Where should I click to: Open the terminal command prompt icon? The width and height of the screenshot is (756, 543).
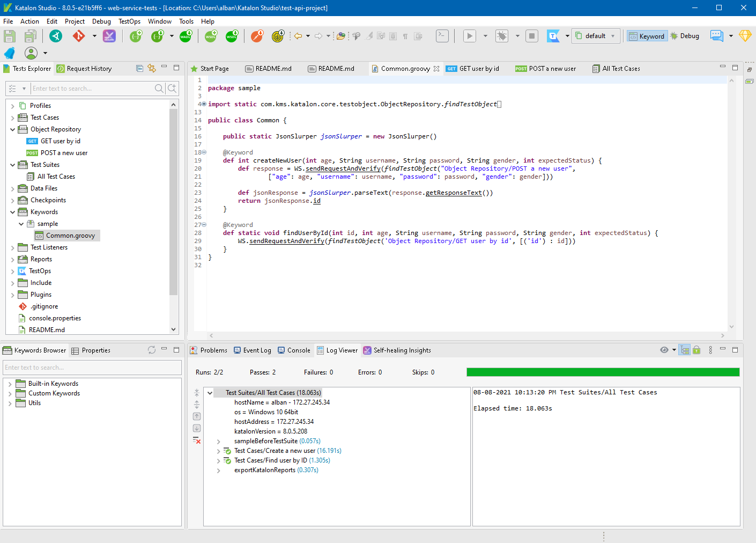(442, 36)
